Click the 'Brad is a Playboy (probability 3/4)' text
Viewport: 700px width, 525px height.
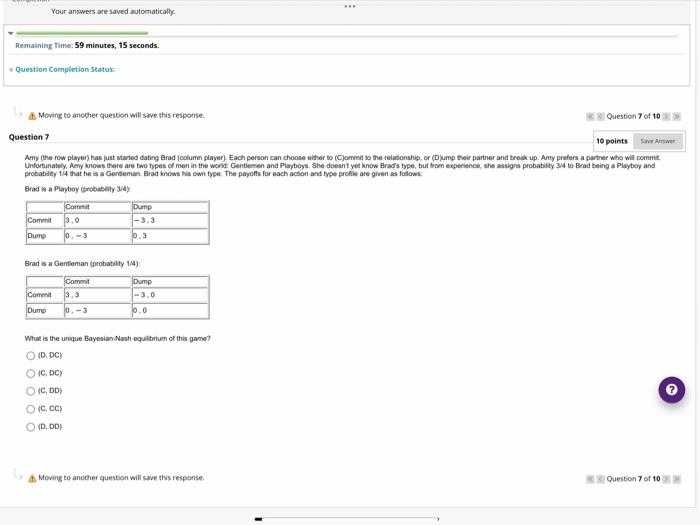(78, 189)
